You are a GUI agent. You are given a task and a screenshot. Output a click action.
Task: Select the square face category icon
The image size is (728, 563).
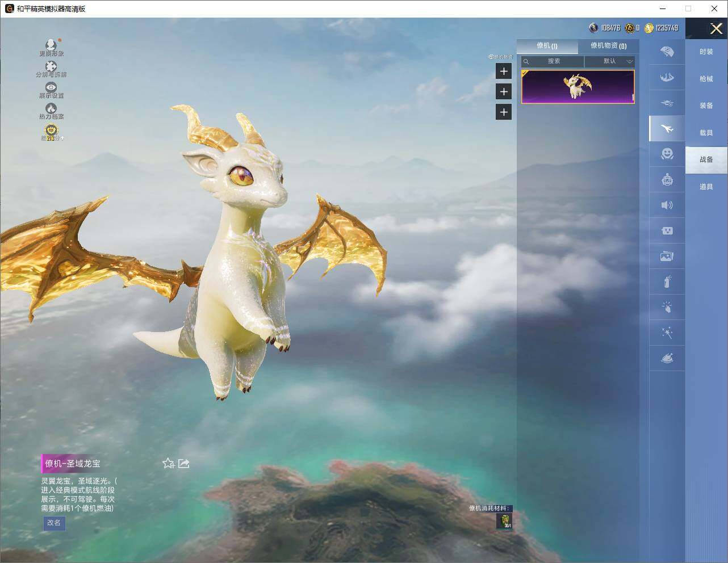(x=667, y=230)
